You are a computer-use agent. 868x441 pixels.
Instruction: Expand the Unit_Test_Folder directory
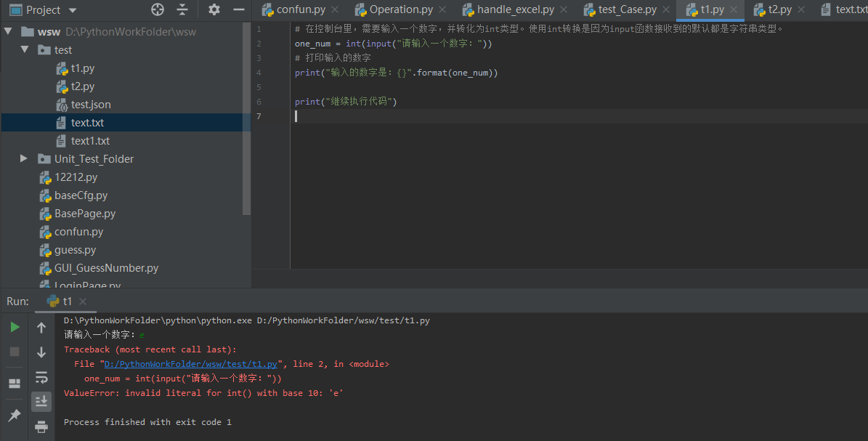point(24,159)
